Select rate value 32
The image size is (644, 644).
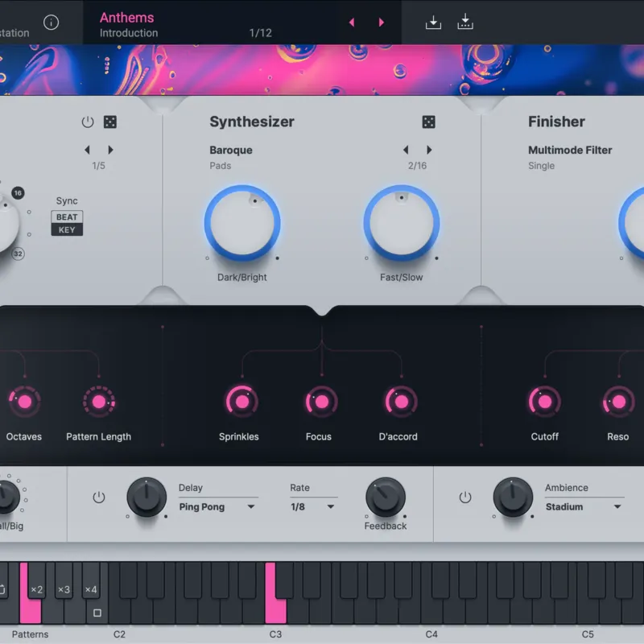click(x=18, y=254)
